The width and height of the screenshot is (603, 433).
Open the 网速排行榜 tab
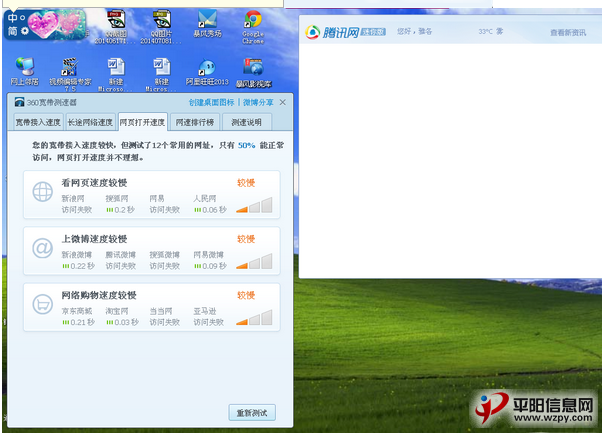[x=195, y=122]
